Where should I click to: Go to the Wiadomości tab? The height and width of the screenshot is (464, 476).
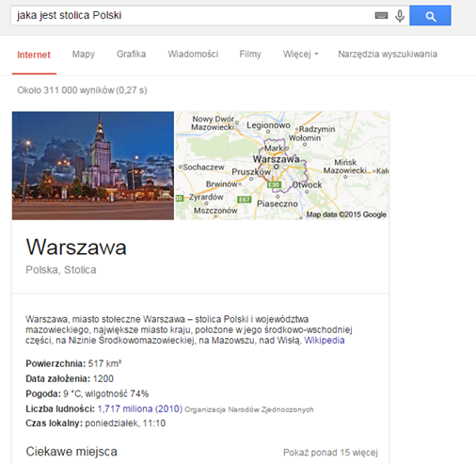click(193, 54)
